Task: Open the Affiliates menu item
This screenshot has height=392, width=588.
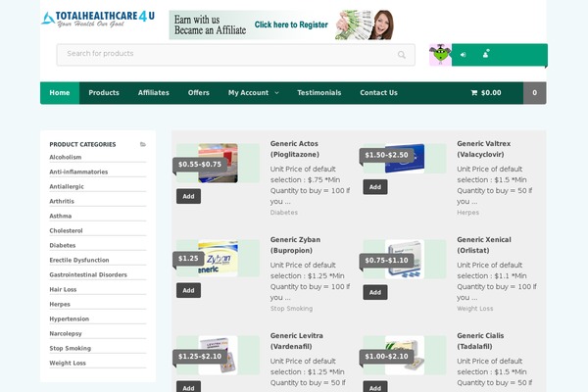Action: point(154,93)
